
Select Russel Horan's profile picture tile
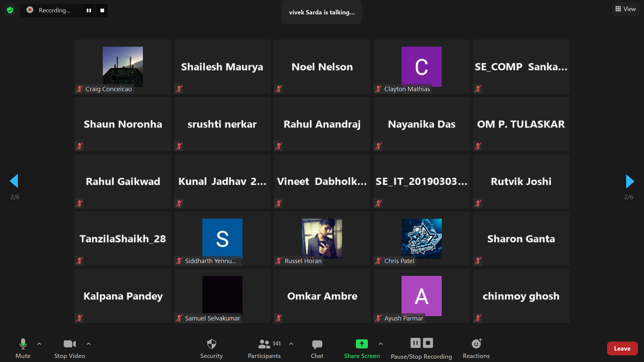[x=322, y=239]
